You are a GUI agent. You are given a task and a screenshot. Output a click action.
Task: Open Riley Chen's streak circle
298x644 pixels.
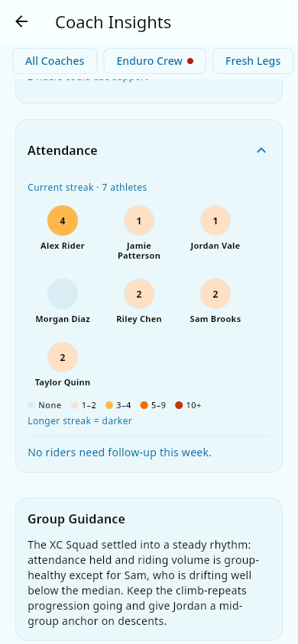tap(139, 294)
